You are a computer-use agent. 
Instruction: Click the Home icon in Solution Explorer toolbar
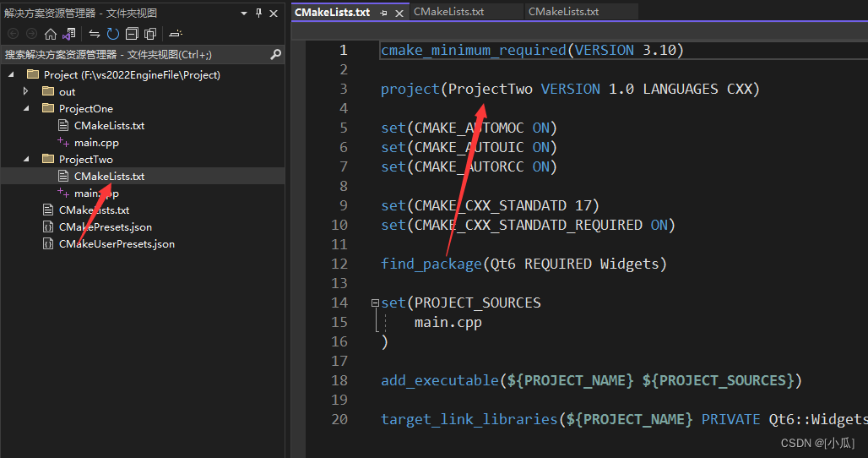point(51,34)
